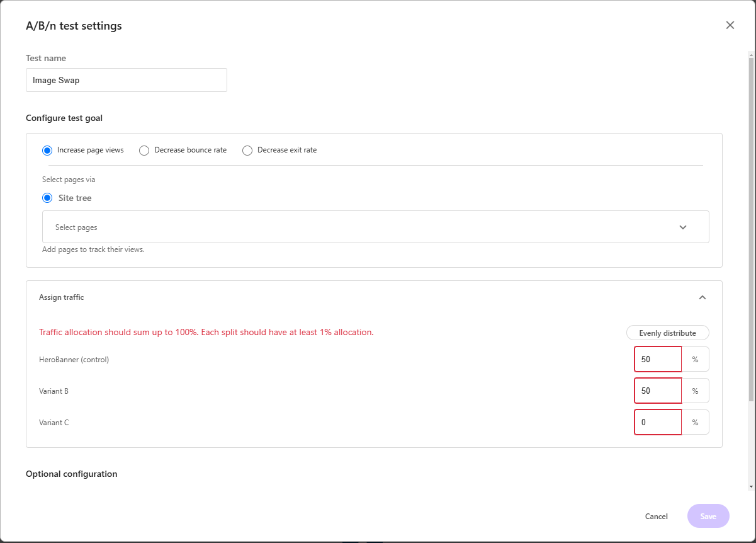Cancel the test settings changes
The image size is (756, 543).
click(657, 516)
